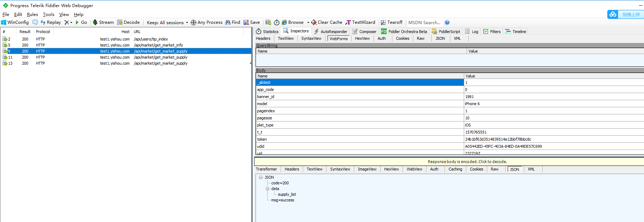Click the Statistics clock icon
Viewport: 644px width, 222px height.
coord(259,32)
